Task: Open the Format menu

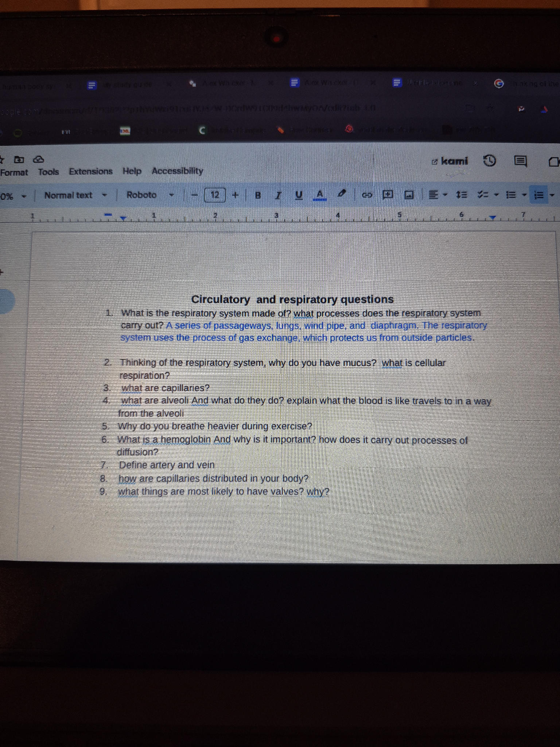Action: click(14, 173)
